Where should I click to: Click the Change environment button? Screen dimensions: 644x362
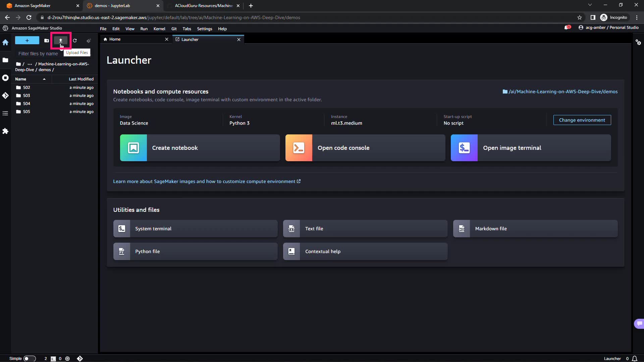point(582,120)
